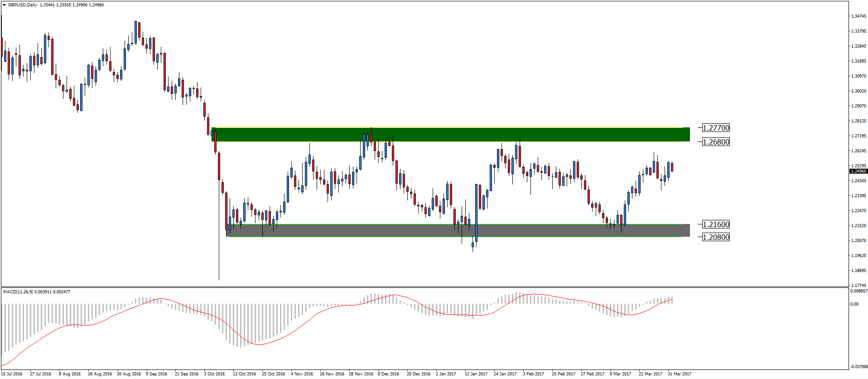Click the 1.34745 value on price scale
The image size is (868, 379).
click(x=858, y=16)
